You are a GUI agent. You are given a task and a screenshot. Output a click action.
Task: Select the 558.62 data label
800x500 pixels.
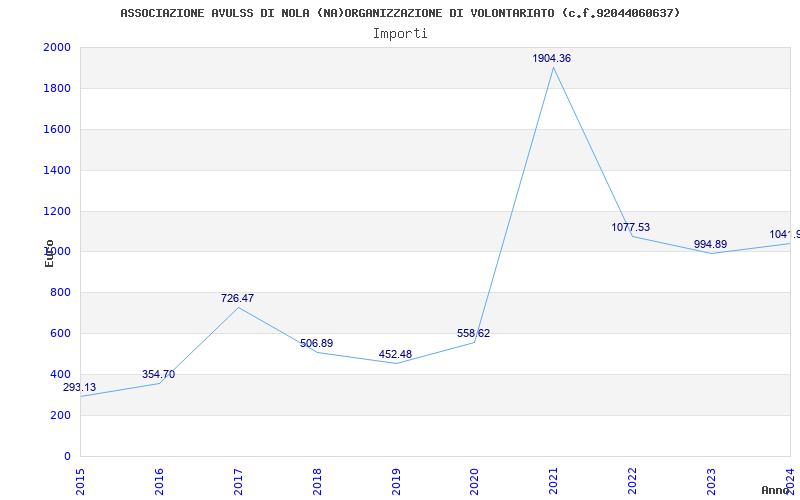click(x=473, y=334)
